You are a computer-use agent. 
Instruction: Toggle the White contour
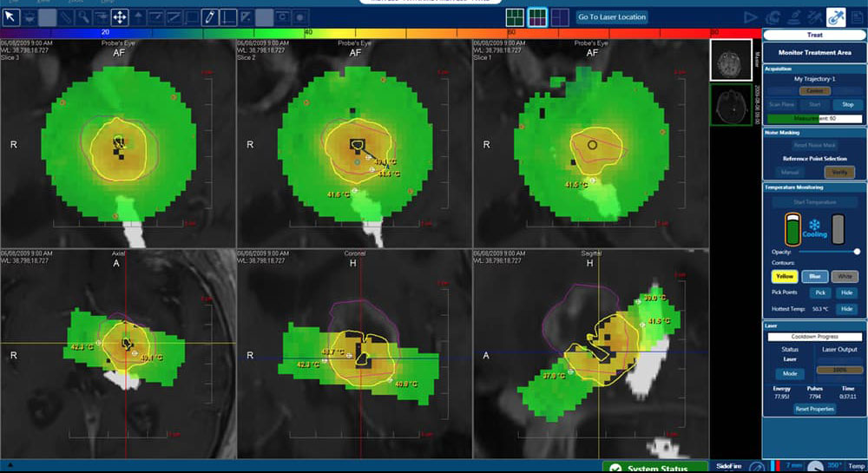point(845,276)
